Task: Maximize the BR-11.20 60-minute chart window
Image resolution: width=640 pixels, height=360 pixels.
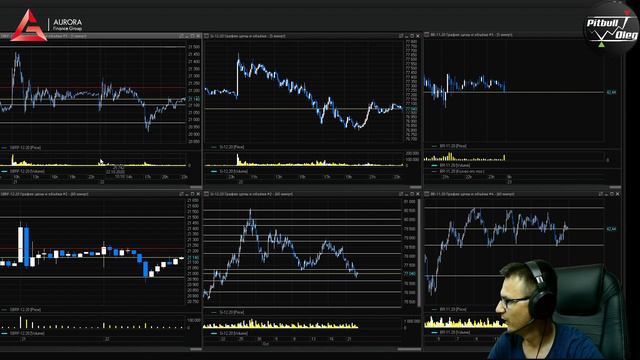Action: pos(611,194)
